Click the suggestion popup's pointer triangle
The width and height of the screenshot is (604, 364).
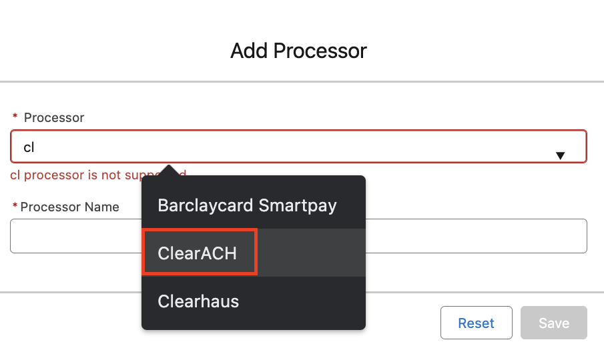pyautogui.click(x=170, y=171)
